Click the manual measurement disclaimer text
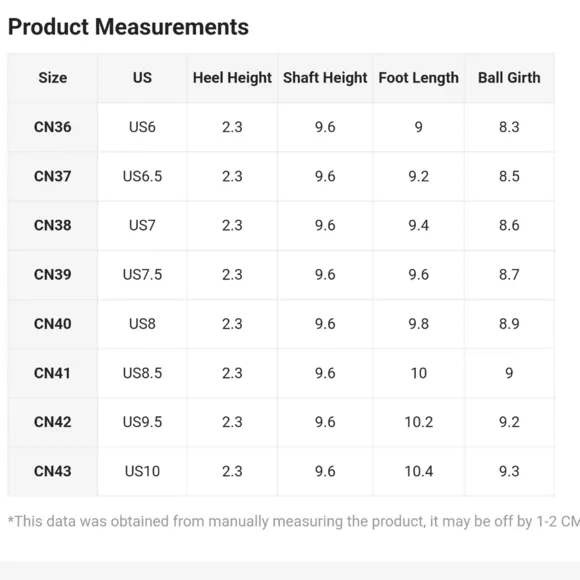 pos(294,521)
